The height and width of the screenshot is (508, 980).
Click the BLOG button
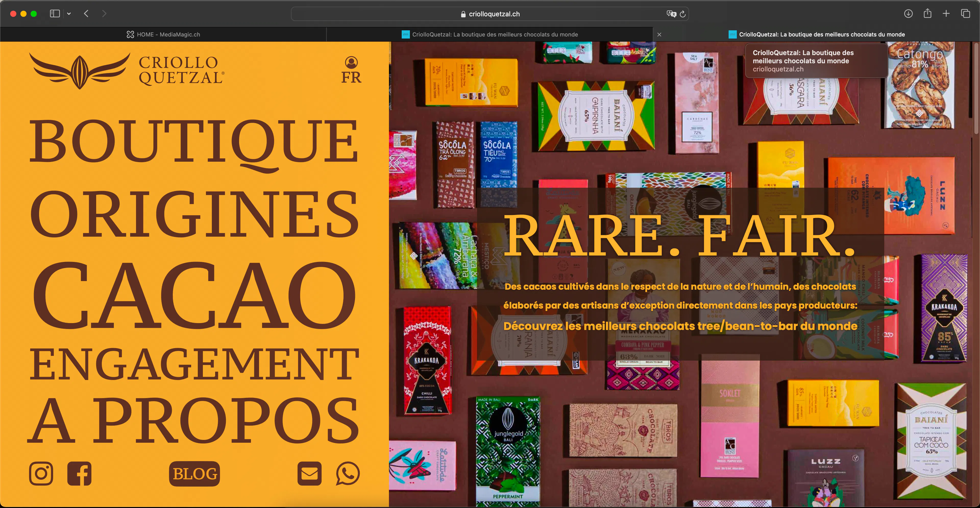pos(194,474)
